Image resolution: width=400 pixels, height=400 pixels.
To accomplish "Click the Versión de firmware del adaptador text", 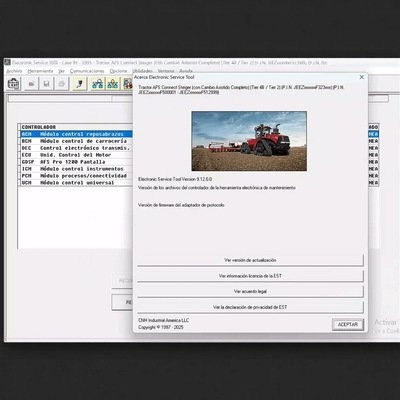I will (x=181, y=205).
